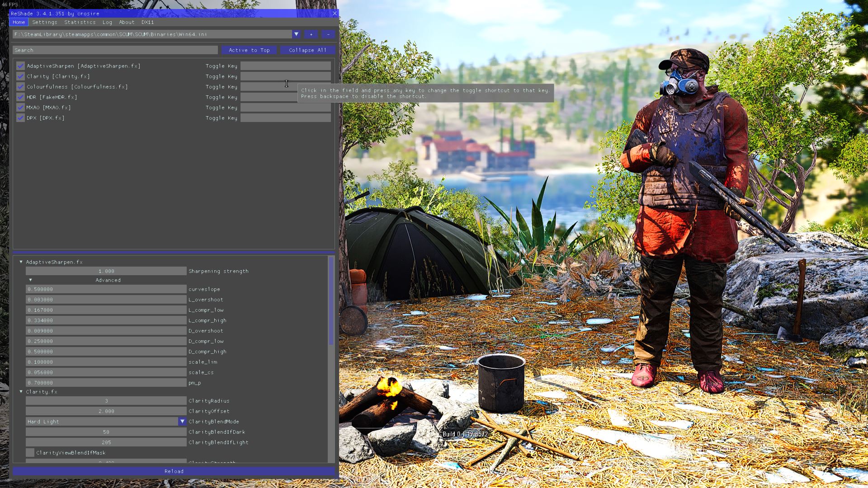Uncheck the DPX effect checkbox
This screenshot has height=488, width=868.
coord(20,118)
